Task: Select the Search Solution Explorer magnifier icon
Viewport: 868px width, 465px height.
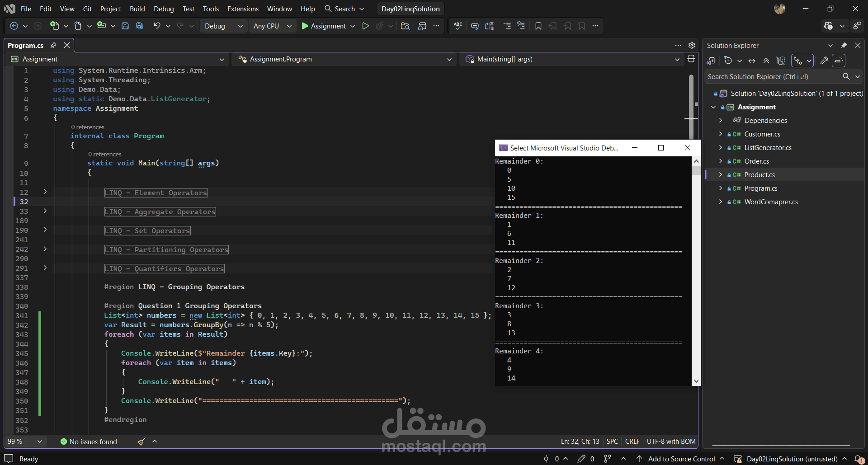Action: tap(845, 76)
